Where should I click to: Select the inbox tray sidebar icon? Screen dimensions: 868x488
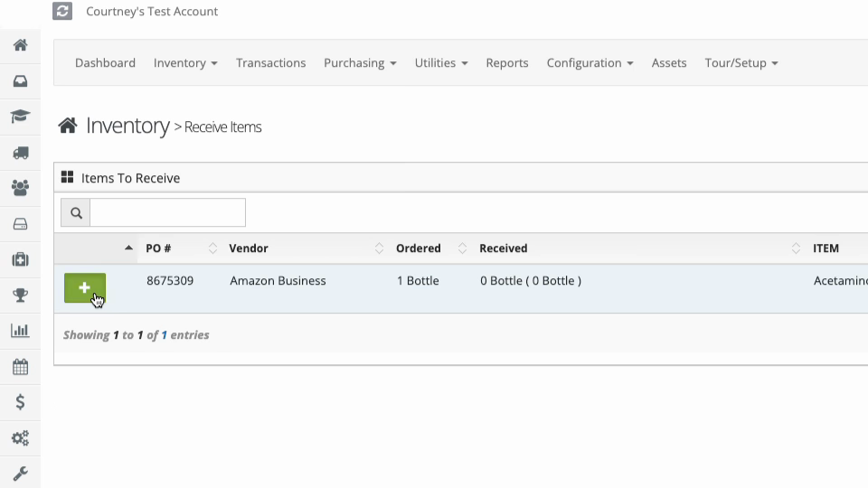pos(21,81)
